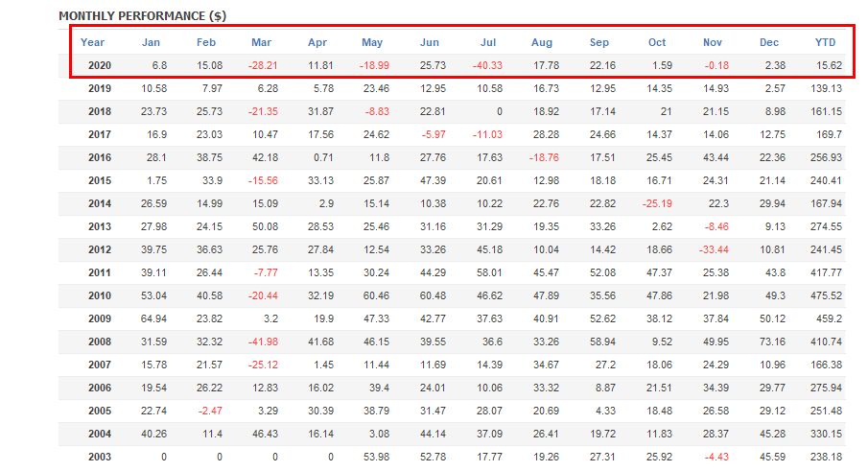Select 2012 November value -33.44

tap(714, 249)
